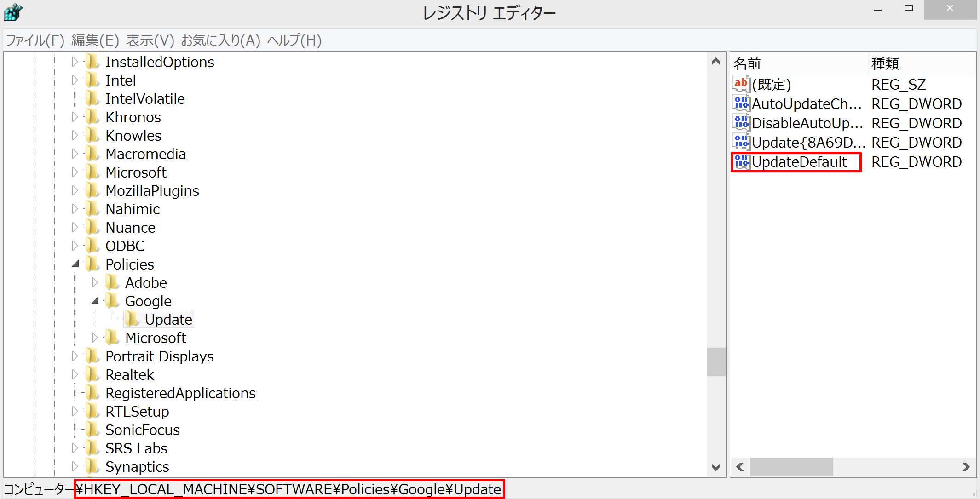Click the horizontal scrollbar right arrow in the values pane
This screenshot has height=499, width=980.
click(966, 467)
